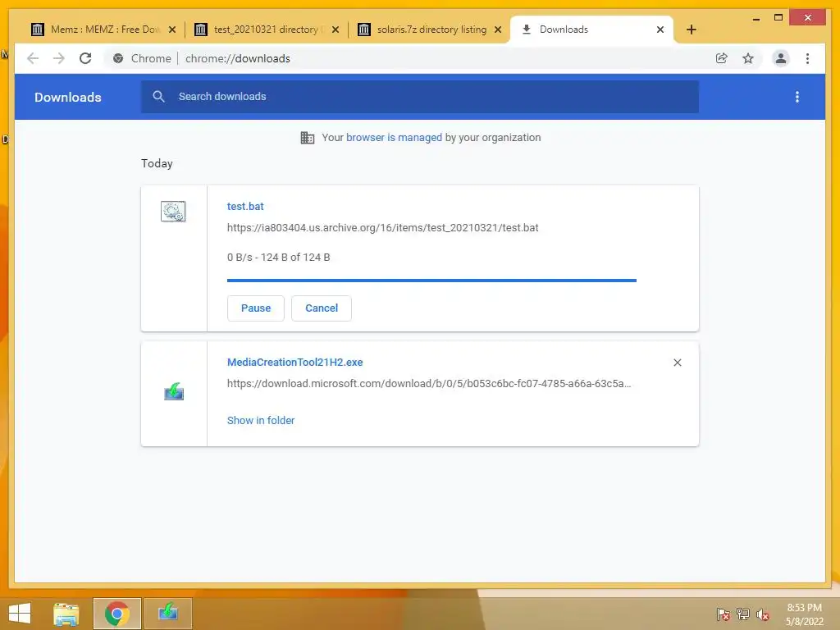
Task: Click Show in folder for MediaCreationTool
Action: coord(260,421)
